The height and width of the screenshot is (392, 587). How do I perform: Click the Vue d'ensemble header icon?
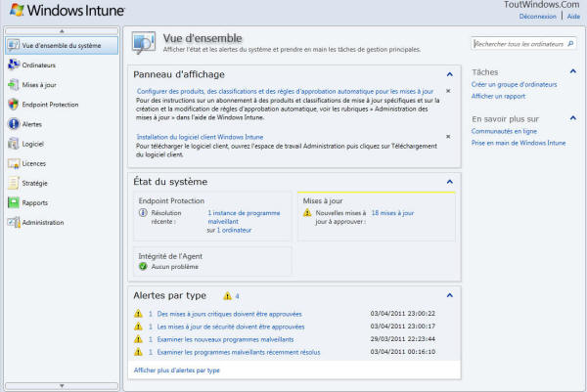point(144,43)
